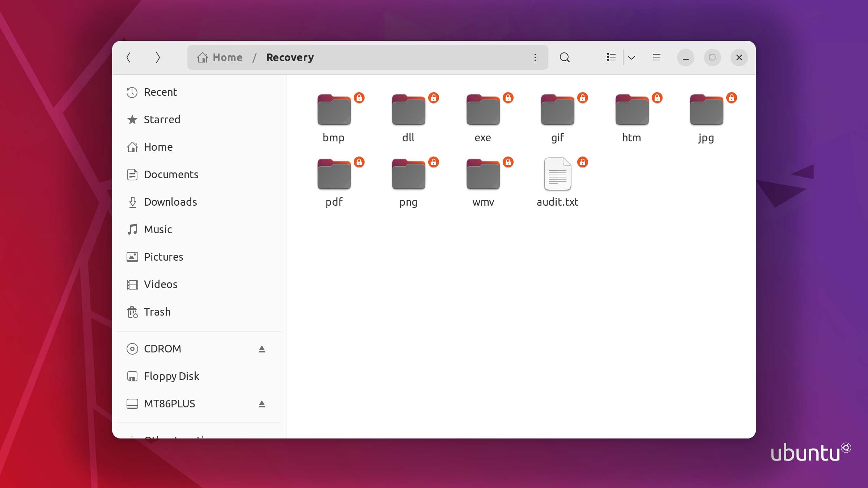Screen dimensions: 868x488
Task: Select the exe folder
Action: click(x=483, y=118)
